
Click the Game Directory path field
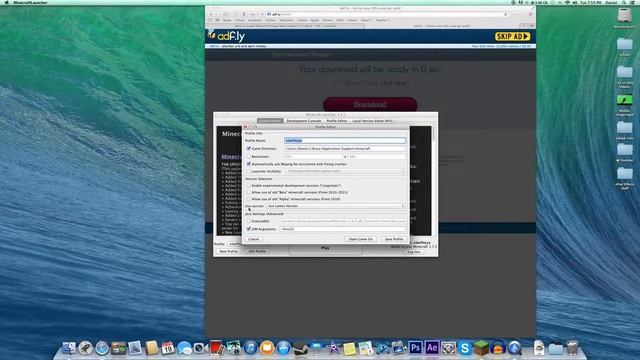345,149
